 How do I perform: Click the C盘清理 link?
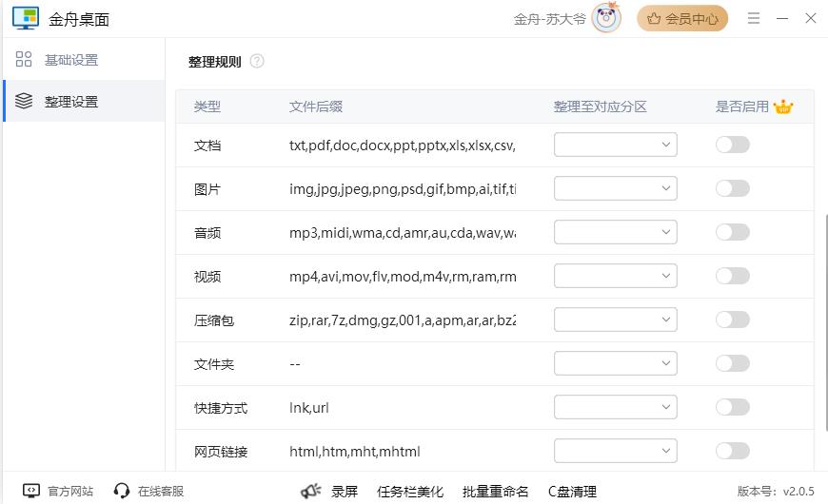coord(572,491)
